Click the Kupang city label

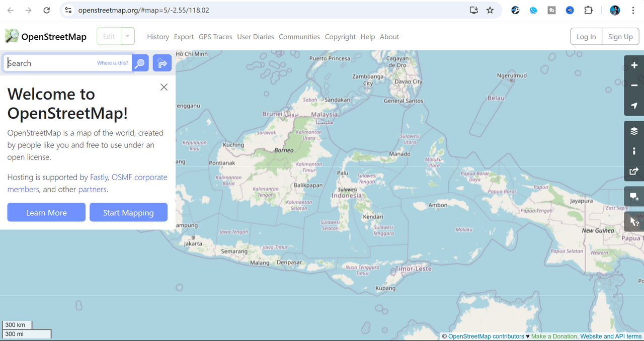pyautogui.click(x=385, y=288)
